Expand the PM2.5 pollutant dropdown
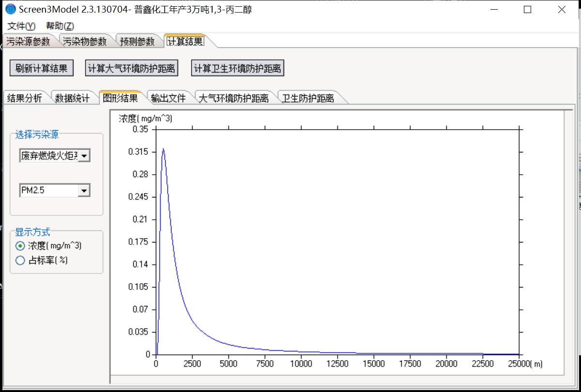This screenshot has height=392, width=581. (x=84, y=191)
